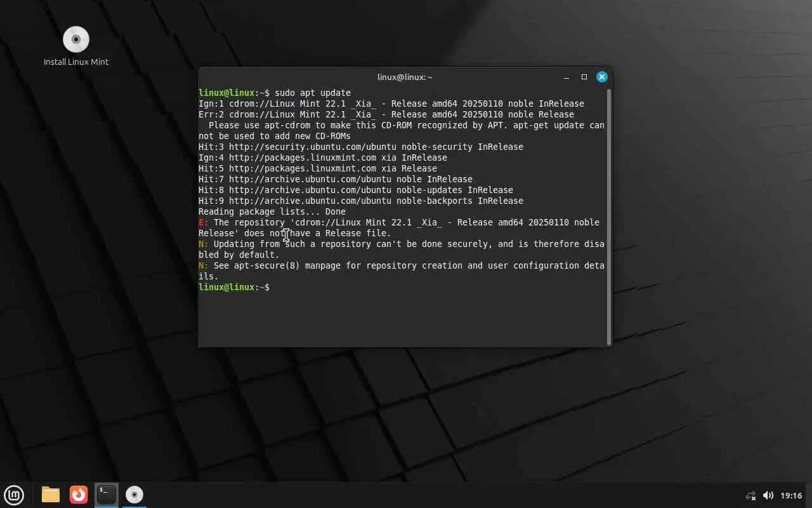The width and height of the screenshot is (812, 508).
Task: Click the terminal window title linux@linux: ~
Action: point(405,77)
